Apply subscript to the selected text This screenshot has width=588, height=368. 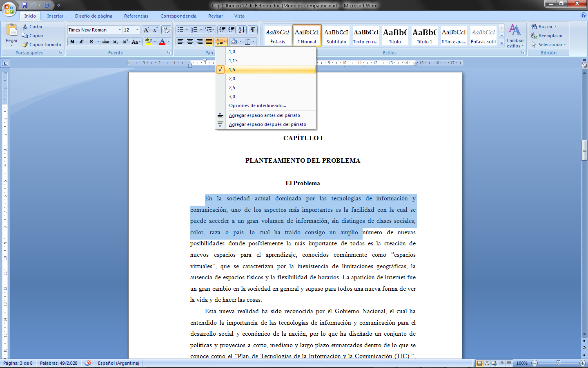(116, 41)
